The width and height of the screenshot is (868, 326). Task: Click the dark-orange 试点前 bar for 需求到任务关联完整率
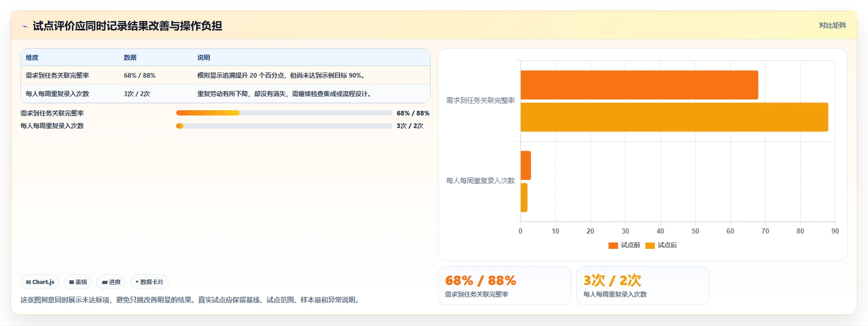639,85
